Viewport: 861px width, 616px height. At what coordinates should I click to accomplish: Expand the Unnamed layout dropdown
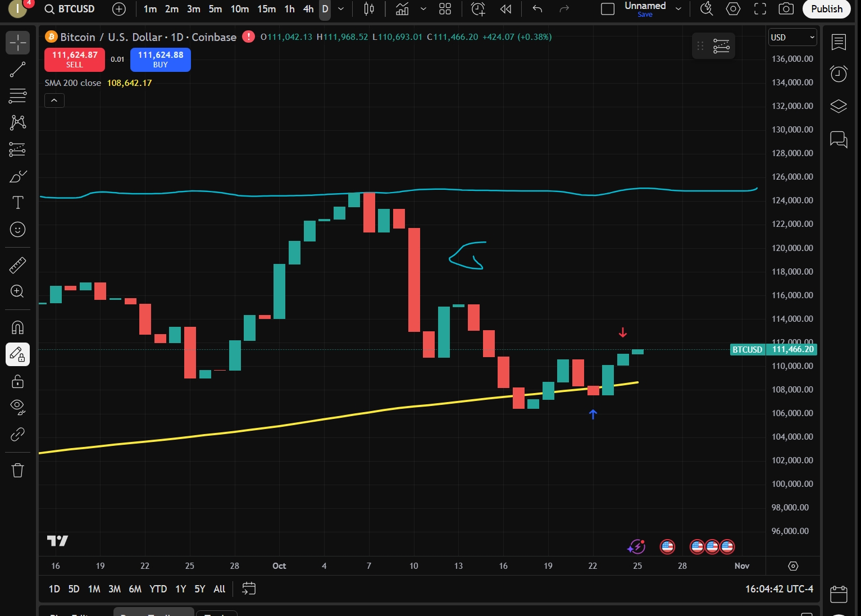click(678, 9)
